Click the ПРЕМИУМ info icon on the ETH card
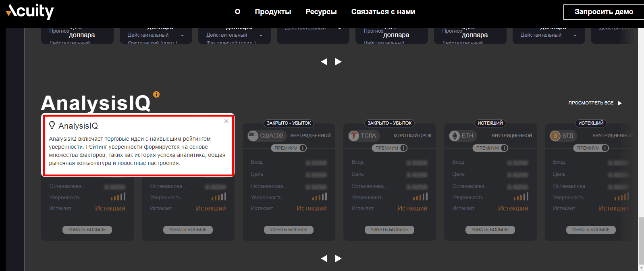This screenshot has height=271, width=644. click(x=504, y=148)
